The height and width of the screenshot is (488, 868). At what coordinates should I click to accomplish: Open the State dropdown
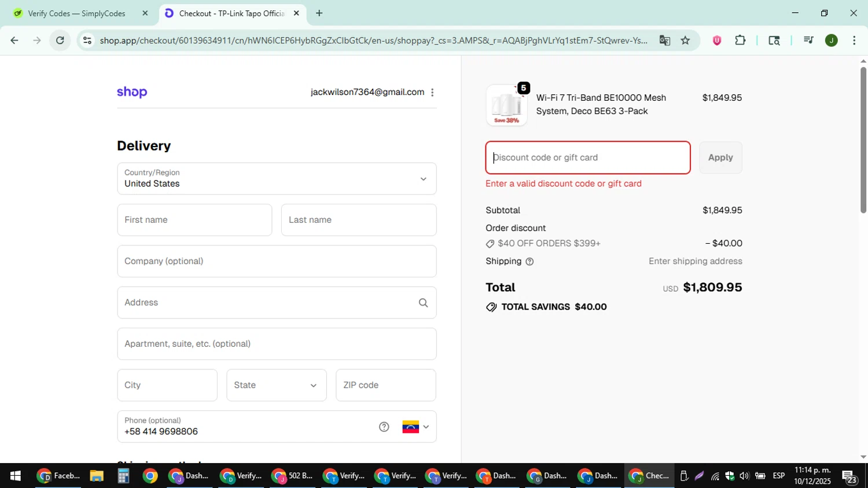point(277,386)
